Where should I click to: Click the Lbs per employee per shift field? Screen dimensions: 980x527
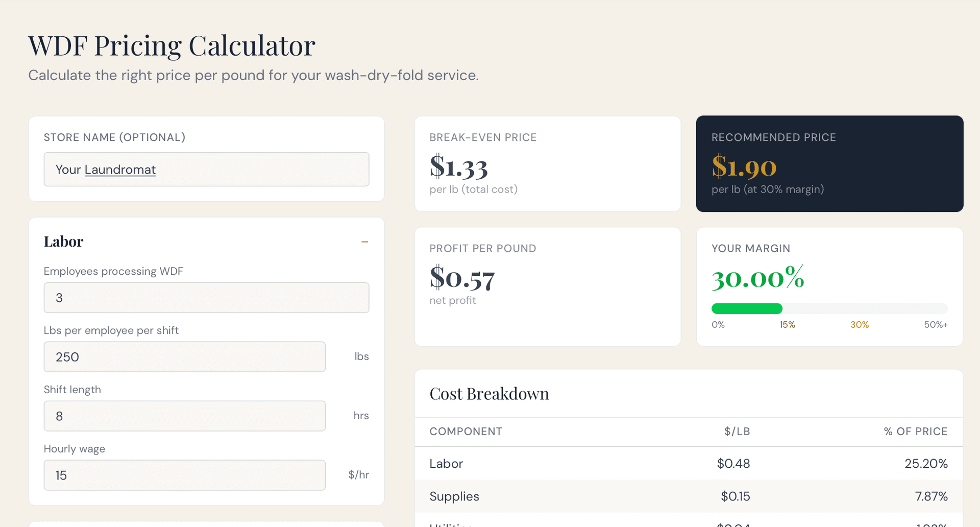(x=184, y=356)
